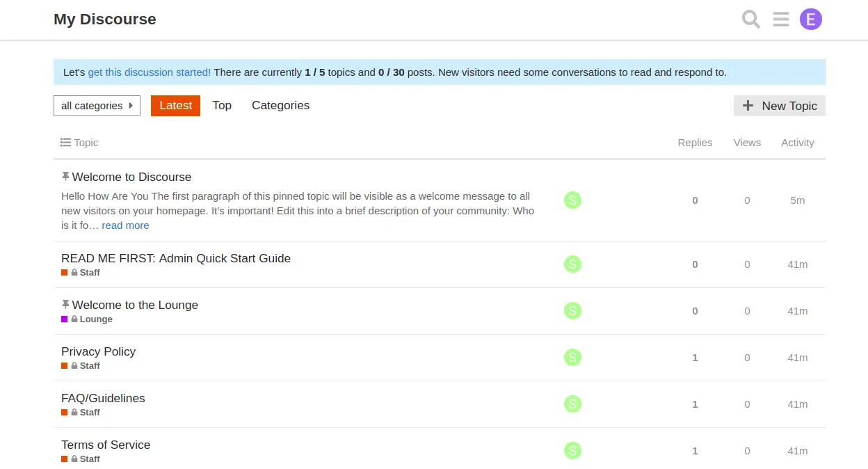Click lock icon under Terms of Service
The width and height of the screenshot is (868, 469).
74,459
